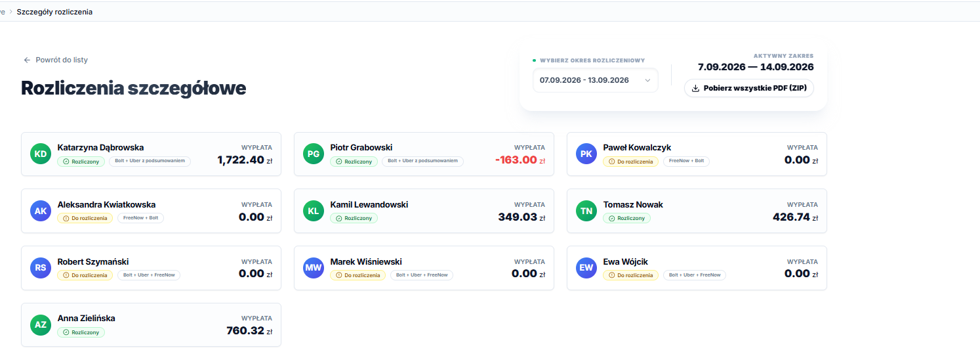980x354 pixels.
Task: Open the PK avatar of Paweł Kowalczyk
Action: click(x=586, y=154)
